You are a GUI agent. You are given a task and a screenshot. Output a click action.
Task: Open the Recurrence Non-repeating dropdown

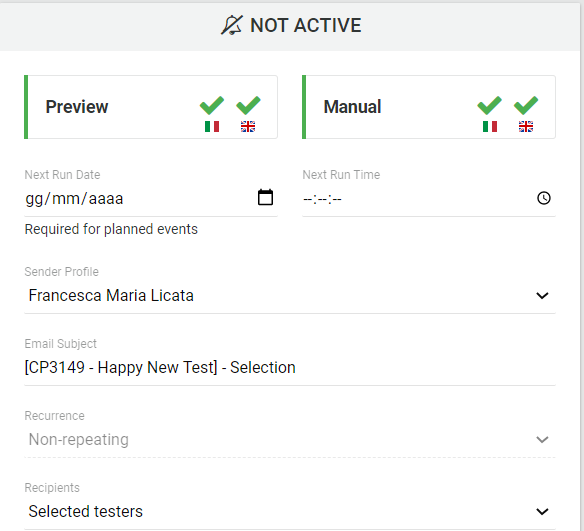290,440
